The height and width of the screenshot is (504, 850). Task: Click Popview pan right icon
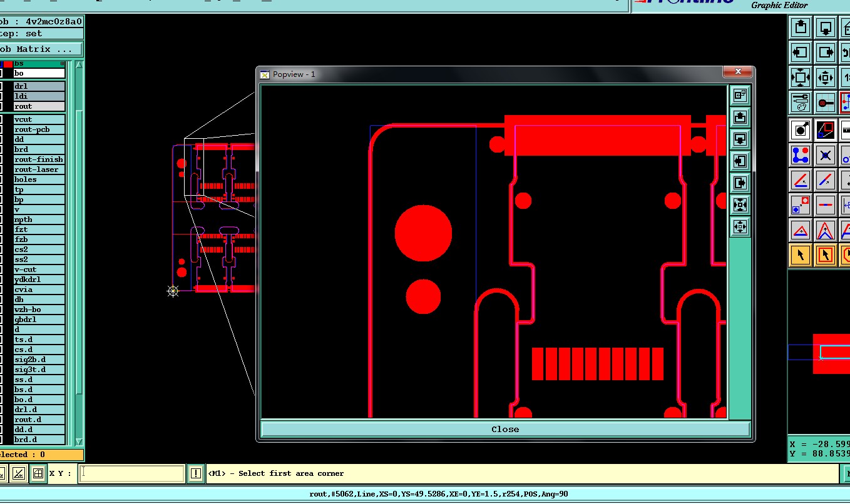[x=740, y=183]
